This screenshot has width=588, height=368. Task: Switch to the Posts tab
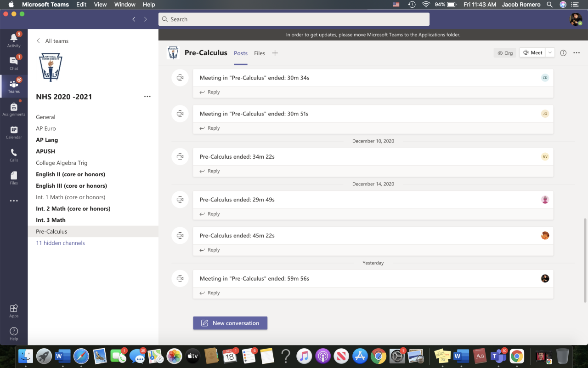point(241,53)
